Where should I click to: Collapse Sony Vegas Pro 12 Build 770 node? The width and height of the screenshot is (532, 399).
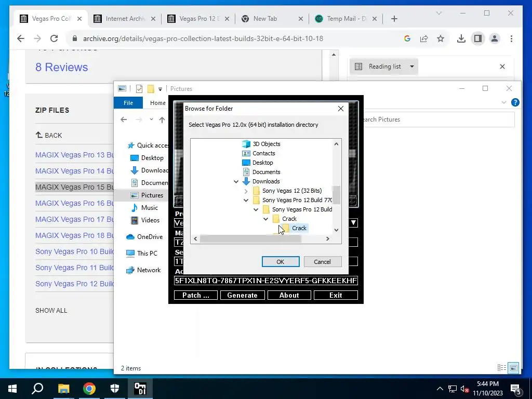click(246, 200)
